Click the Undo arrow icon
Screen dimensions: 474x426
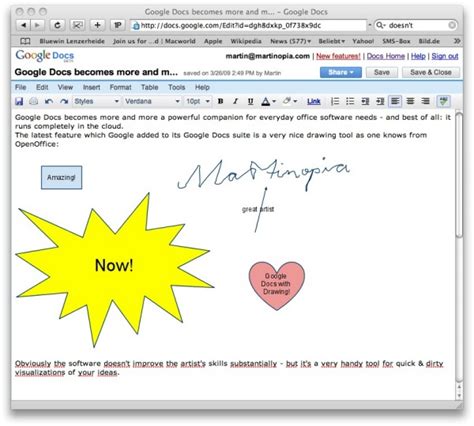tap(49, 101)
